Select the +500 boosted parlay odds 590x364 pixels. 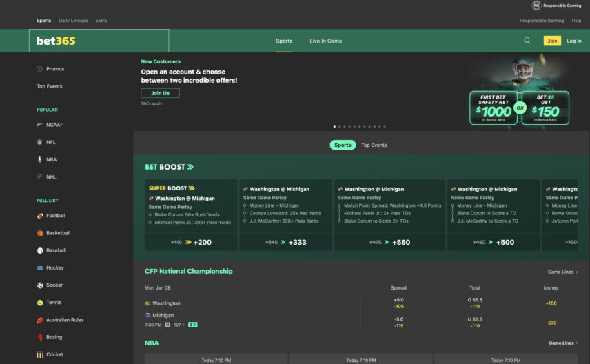(494, 242)
